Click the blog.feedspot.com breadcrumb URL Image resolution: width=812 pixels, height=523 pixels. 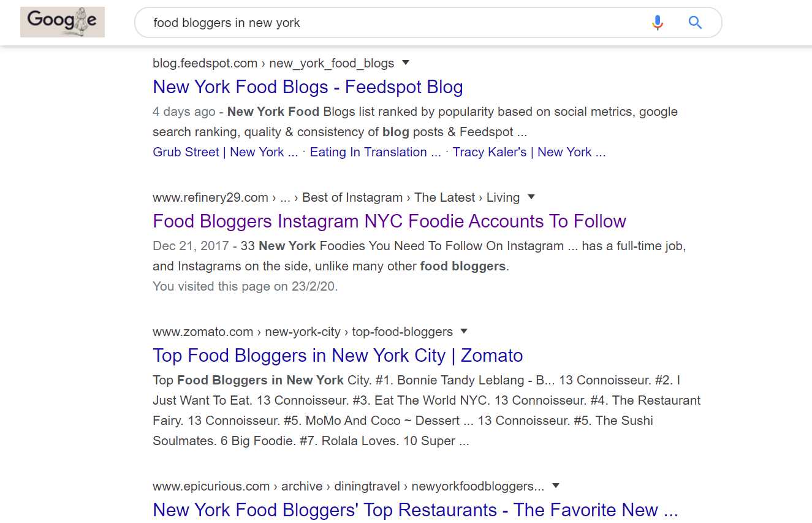coord(205,63)
